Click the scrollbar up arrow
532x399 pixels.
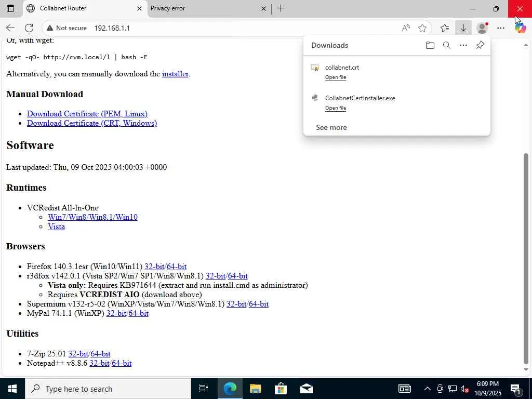click(526, 45)
